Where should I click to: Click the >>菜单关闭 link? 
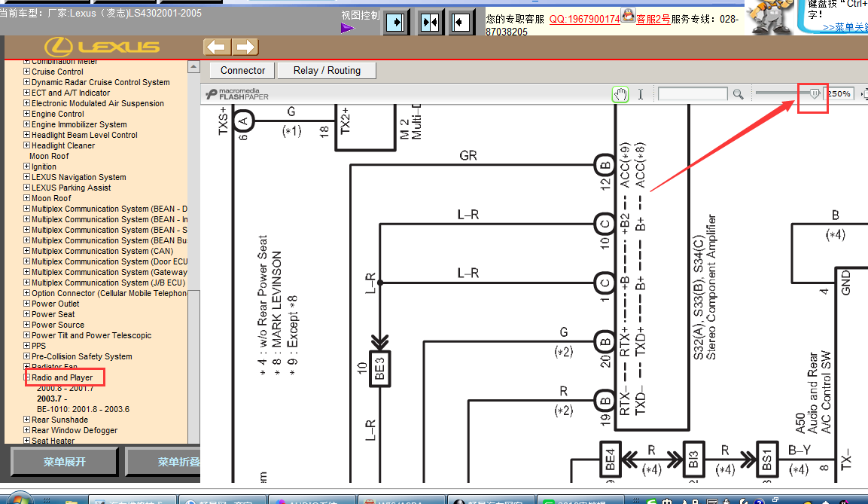[845, 27]
